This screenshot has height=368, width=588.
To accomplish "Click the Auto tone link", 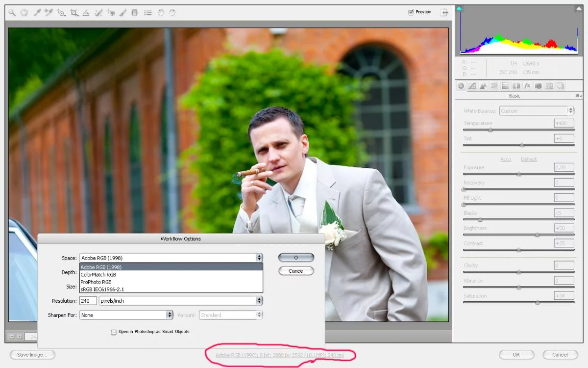I will coord(506,159).
